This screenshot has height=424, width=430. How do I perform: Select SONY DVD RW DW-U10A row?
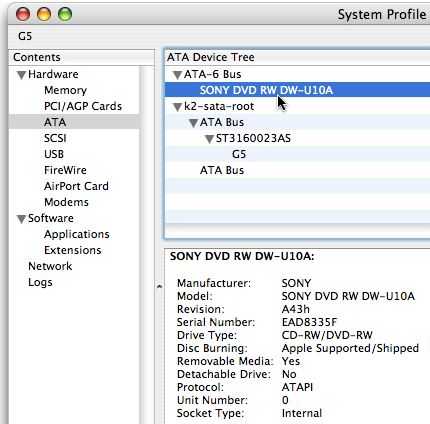(297, 90)
